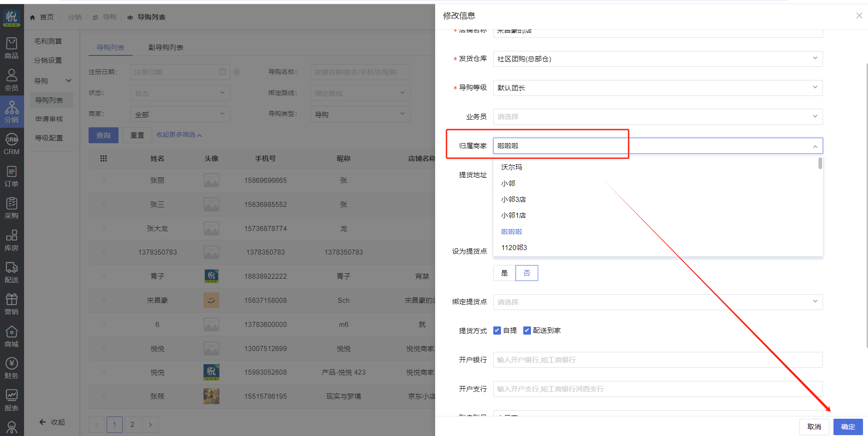Screen dimensions: 868x436
Task: Open the CRM sidebar module
Action: click(x=11, y=144)
